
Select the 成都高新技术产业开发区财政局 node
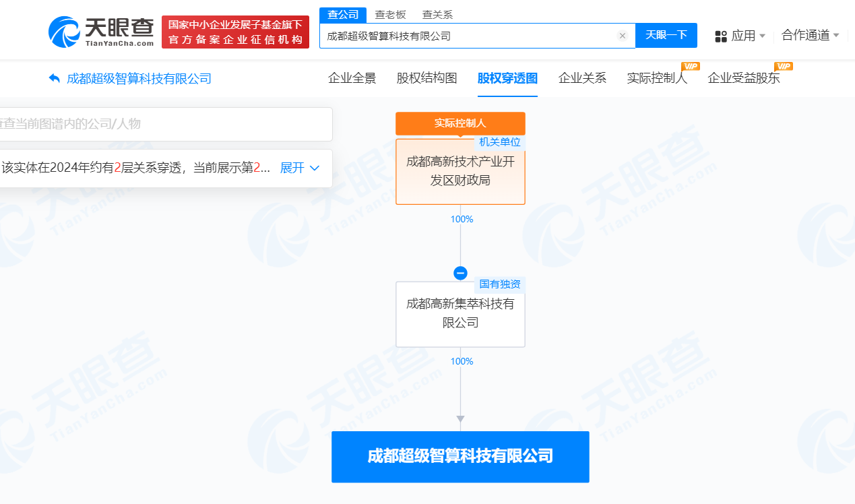tap(460, 171)
